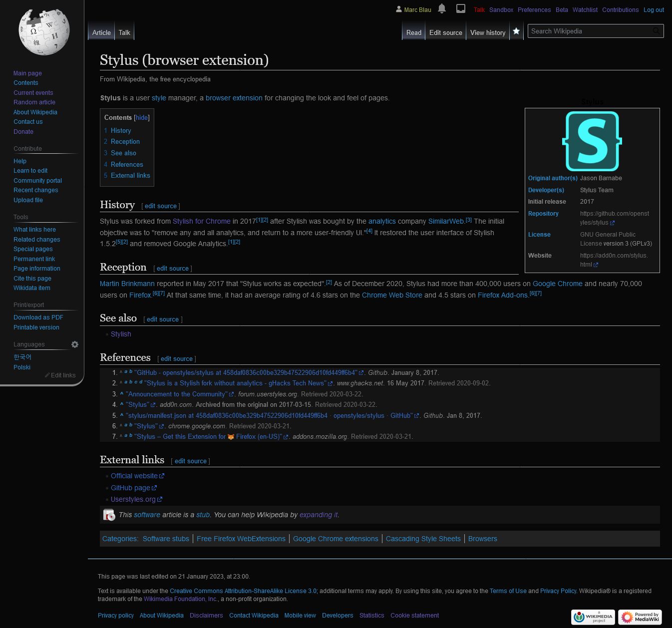Open Cascading Style Sheets category
The image size is (672, 628).
click(423, 539)
